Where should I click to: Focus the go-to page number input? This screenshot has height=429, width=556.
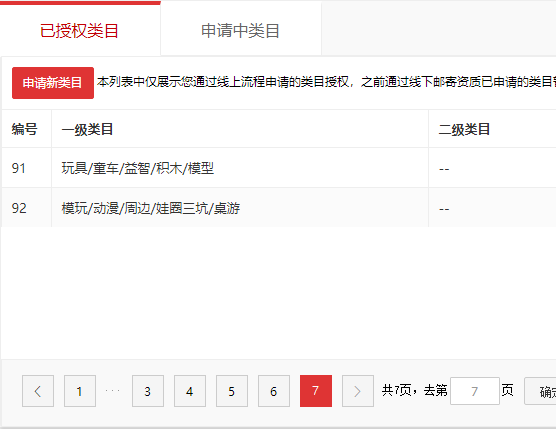475,391
